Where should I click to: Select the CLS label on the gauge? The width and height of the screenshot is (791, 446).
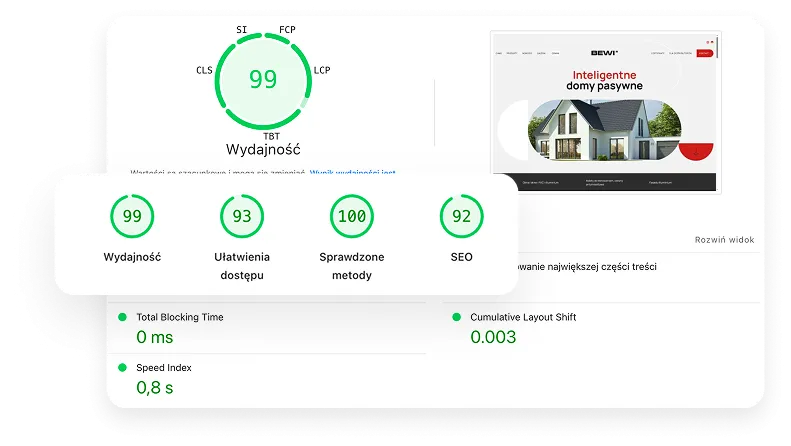pos(204,71)
